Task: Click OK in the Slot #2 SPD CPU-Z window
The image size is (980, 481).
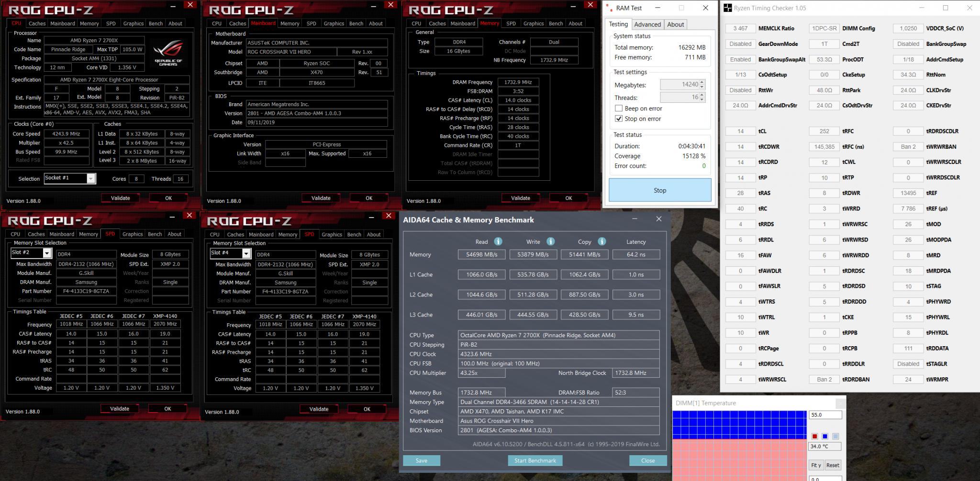Action: (167, 409)
